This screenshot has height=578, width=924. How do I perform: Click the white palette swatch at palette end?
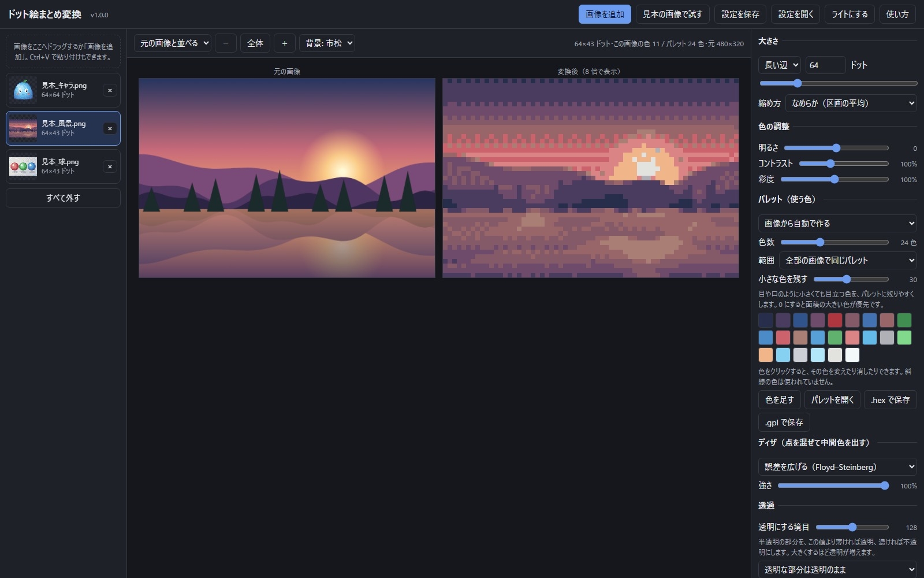pyautogui.click(x=852, y=355)
